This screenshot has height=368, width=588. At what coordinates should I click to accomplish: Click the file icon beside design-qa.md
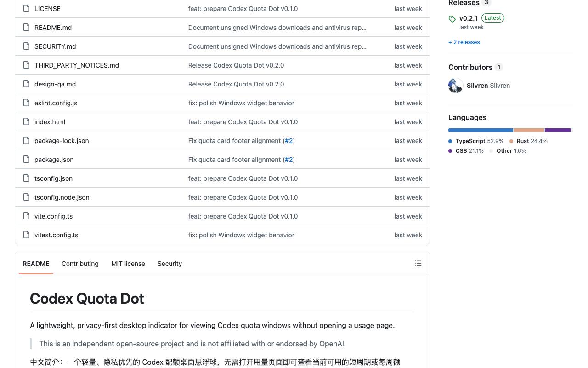[26, 84]
